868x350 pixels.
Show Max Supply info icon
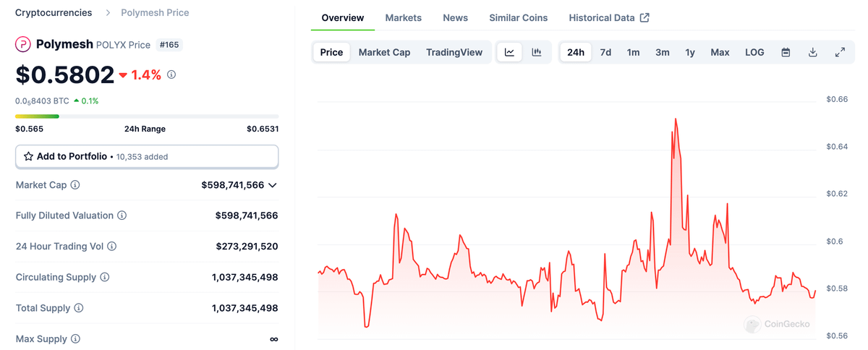75,339
